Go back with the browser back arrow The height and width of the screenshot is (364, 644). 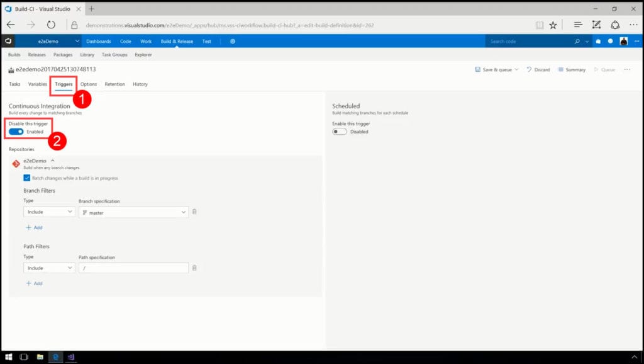click(11, 25)
